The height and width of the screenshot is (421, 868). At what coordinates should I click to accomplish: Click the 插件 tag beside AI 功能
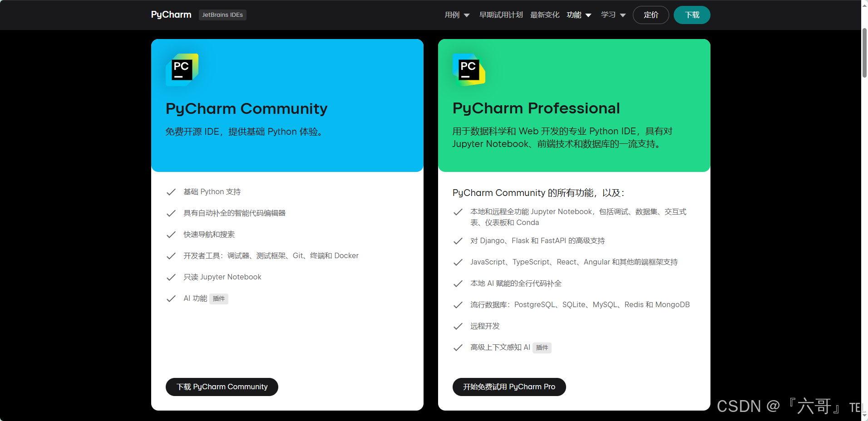(219, 299)
